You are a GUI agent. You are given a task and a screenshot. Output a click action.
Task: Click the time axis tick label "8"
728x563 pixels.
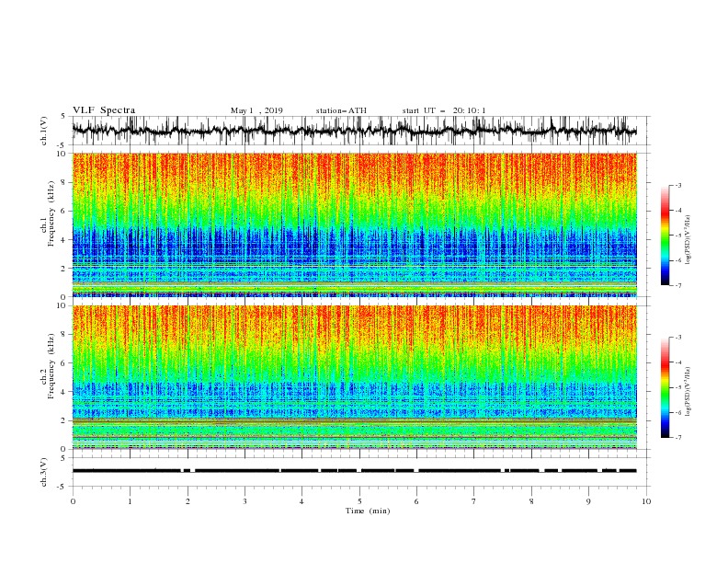tap(531, 501)
